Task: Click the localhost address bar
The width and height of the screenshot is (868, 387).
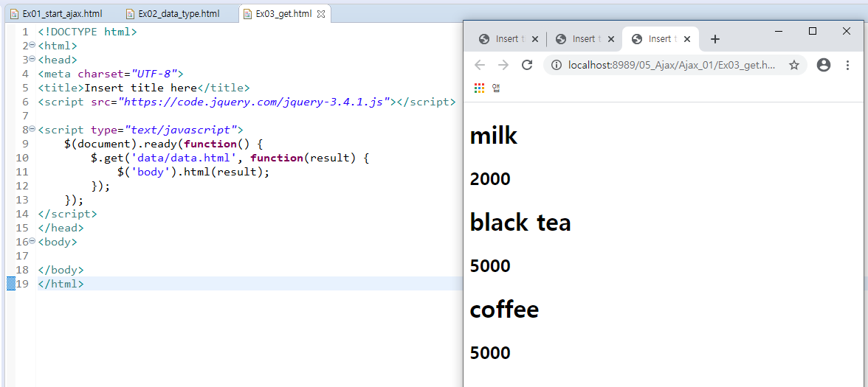Action: click(672, 65)
